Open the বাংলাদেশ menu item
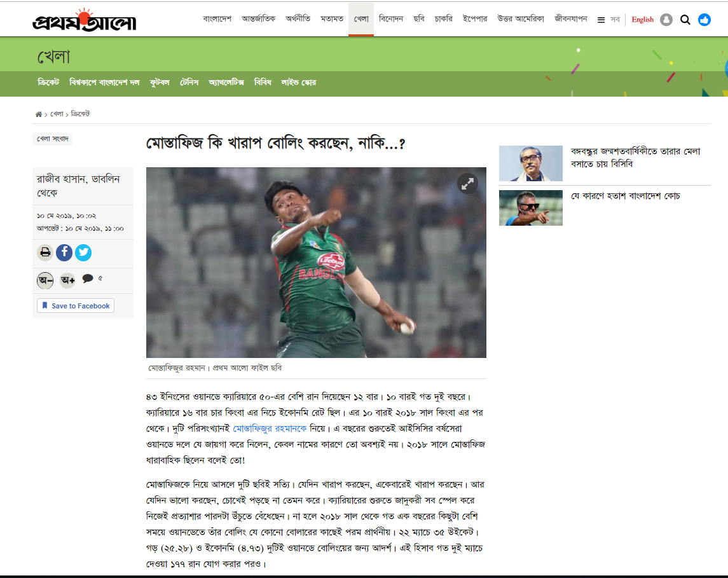728x578 pixels. (x=217, y=18)
